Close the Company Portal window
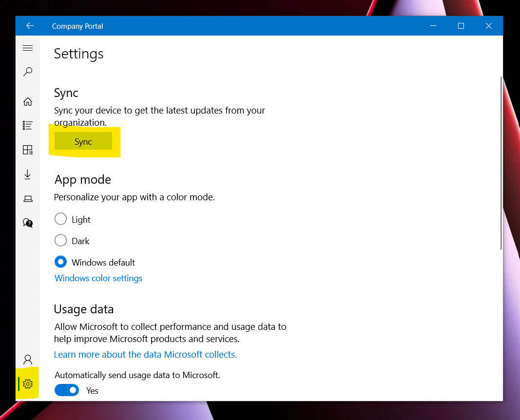 (488, 26)
